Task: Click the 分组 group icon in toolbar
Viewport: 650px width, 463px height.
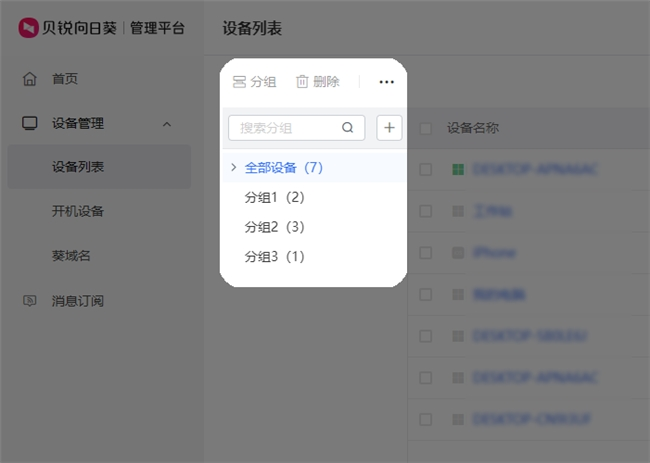Action: coord(239,82)
